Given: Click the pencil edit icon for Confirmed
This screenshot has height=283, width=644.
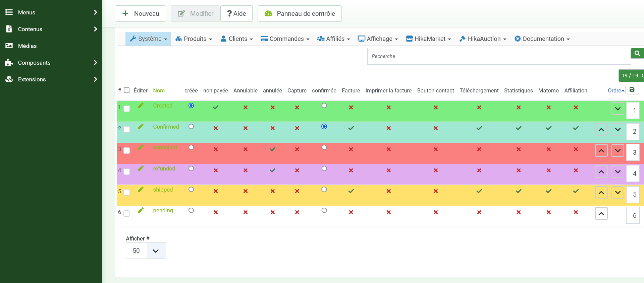Looking at the screenshot, I should tap(141, 127).
